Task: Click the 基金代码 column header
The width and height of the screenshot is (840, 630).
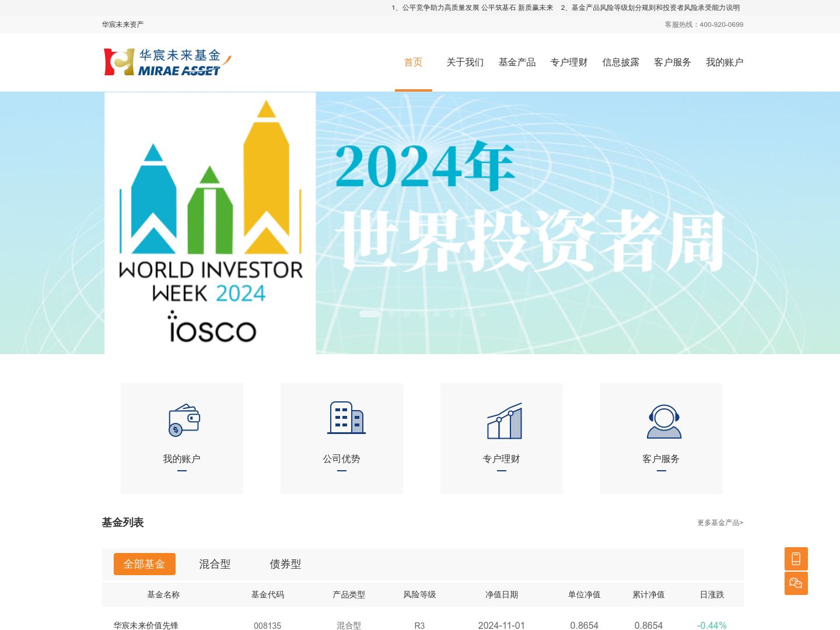Action: coord(268,594)
